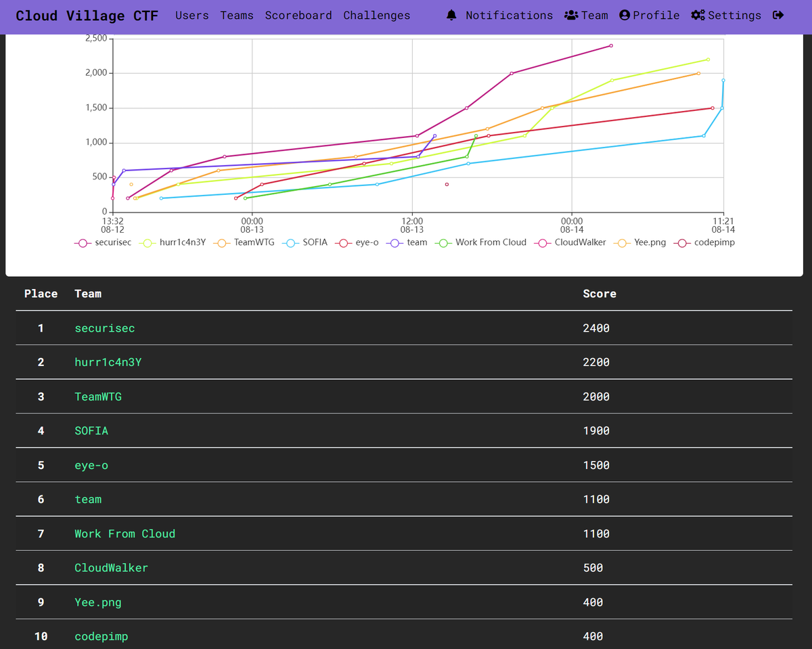Click the Team column header
This screenshot has width=812, height=649.
click(x=88, y=294)
